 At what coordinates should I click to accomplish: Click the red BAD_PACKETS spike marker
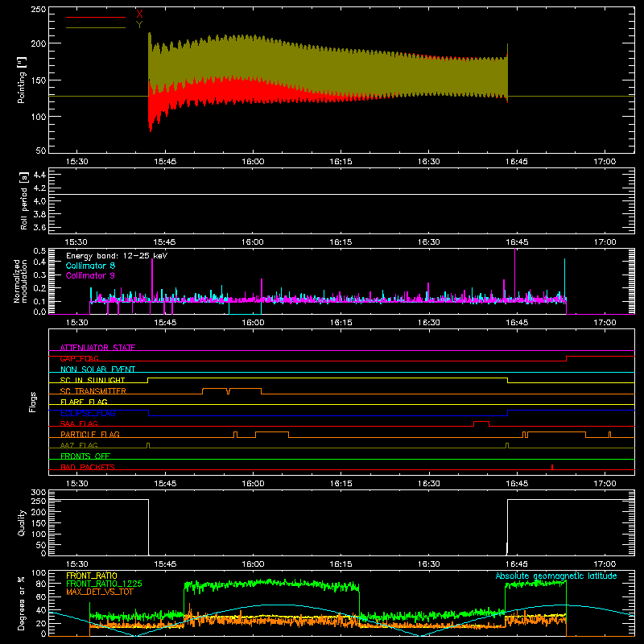pos(552,467)
